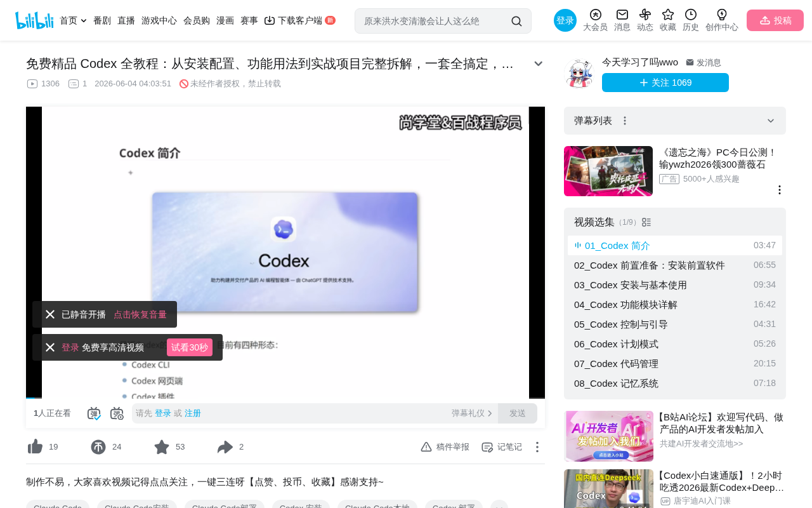812x508 pixels.
Task: Click the 下载客户端 download icon
Action: [270, 20]
